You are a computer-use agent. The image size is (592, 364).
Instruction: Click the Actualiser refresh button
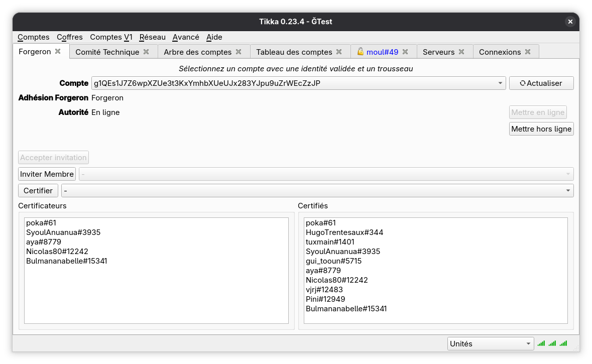point(541,83)
